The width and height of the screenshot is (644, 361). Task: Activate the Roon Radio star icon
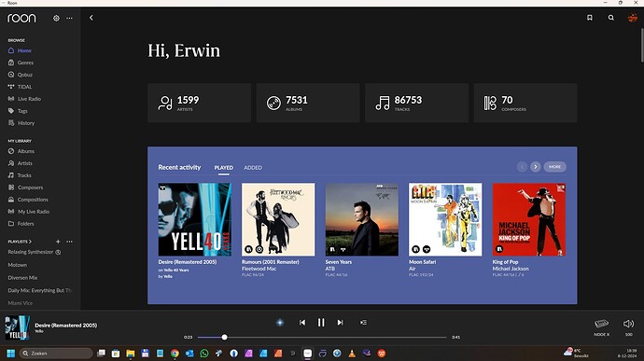pyautogui.click(x=280, y=323)
